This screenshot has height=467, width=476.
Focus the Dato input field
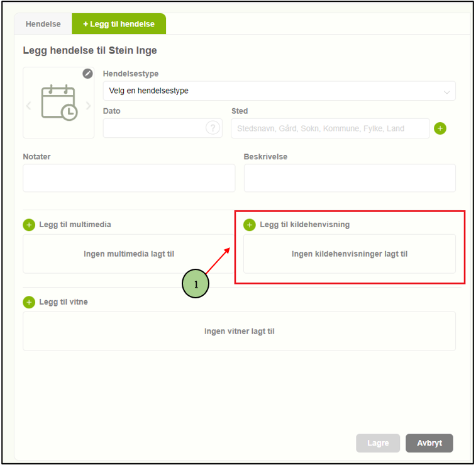[x=154, y=128]
